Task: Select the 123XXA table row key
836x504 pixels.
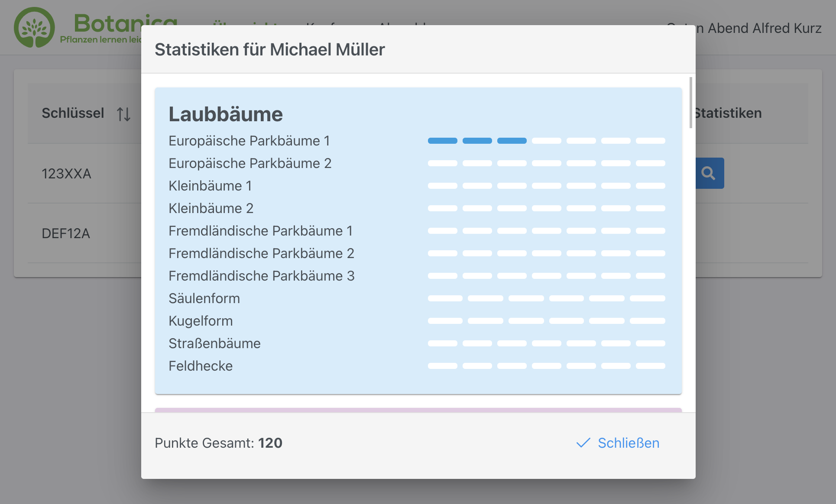Action: (x=66, y=174)
